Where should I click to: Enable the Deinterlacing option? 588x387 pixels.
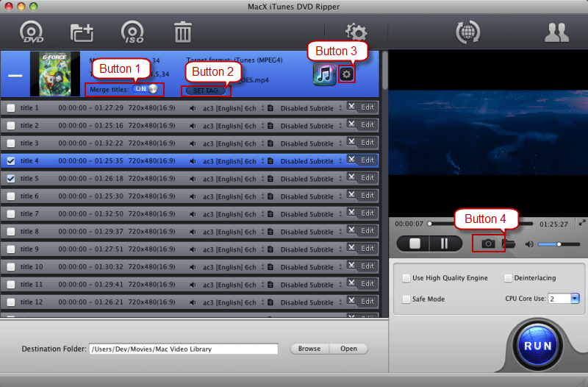pyautogui.click(x=508, y=278)
